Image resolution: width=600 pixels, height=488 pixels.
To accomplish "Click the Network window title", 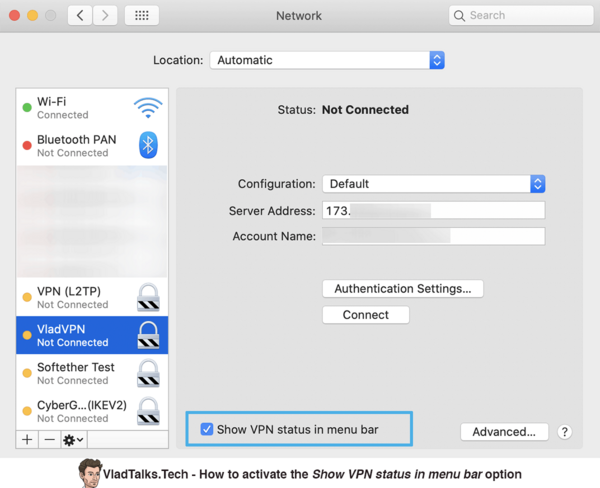I will 299,16.
